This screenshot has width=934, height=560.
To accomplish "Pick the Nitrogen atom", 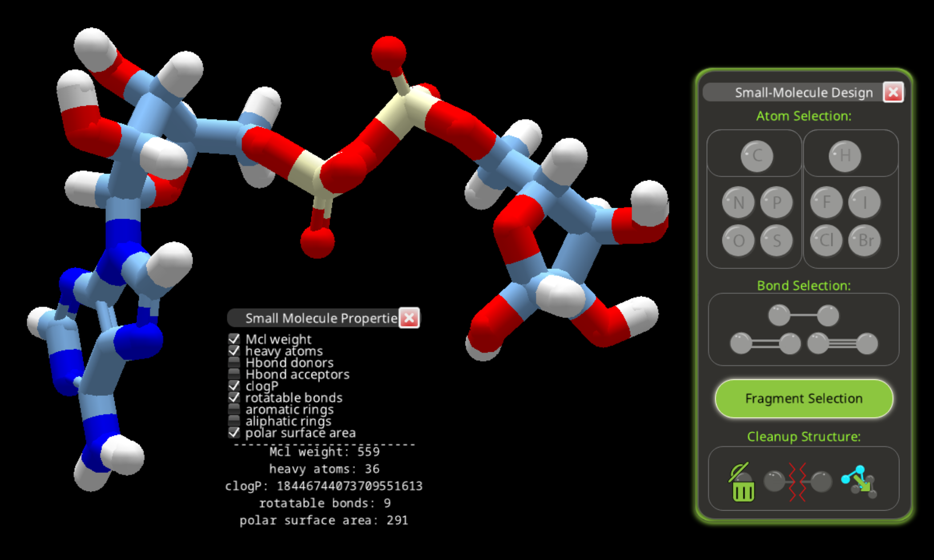I will [x=738, y=202].
